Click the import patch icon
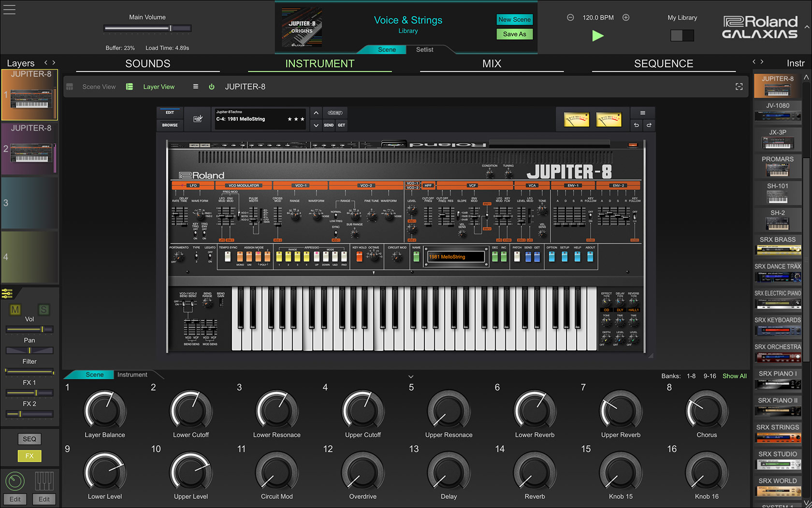This screenshot has height=508, width=812. [198, 119]
